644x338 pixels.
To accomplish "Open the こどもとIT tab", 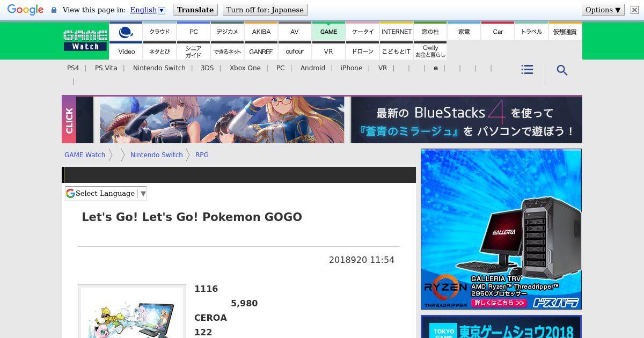I will tap(396, 51).
